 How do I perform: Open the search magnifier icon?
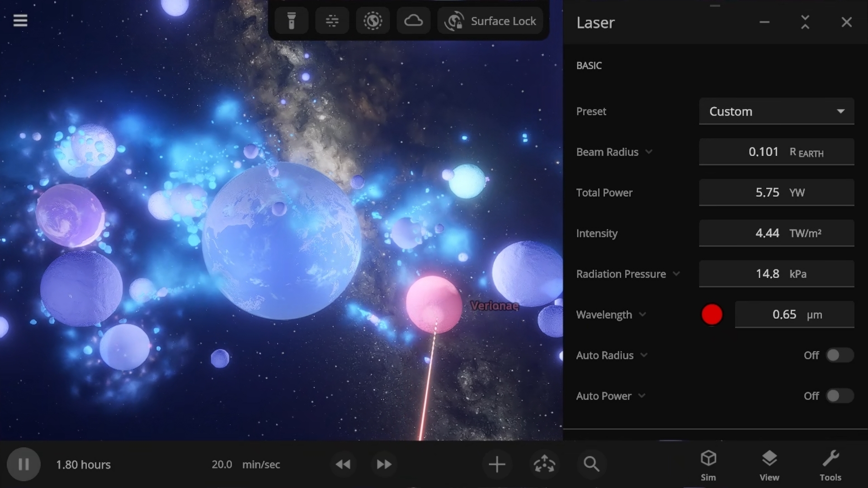(591, 464)
